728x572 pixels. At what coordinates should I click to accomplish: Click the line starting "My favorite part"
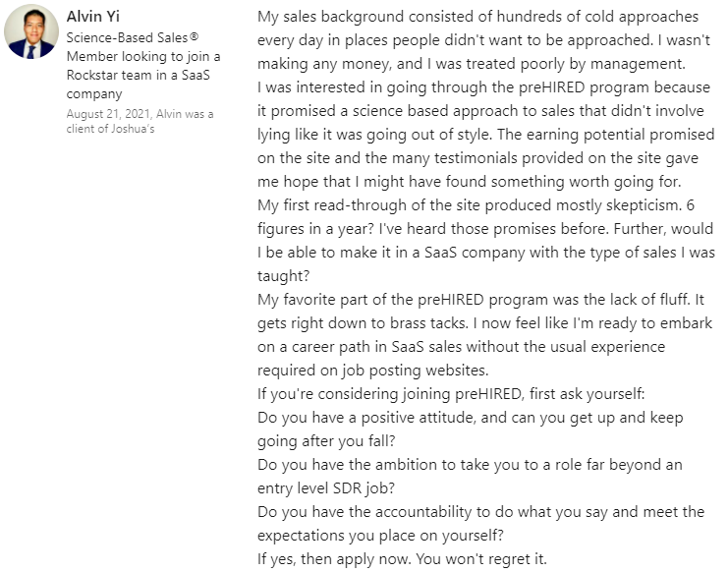pyautogui.click(x=481, y=300)
